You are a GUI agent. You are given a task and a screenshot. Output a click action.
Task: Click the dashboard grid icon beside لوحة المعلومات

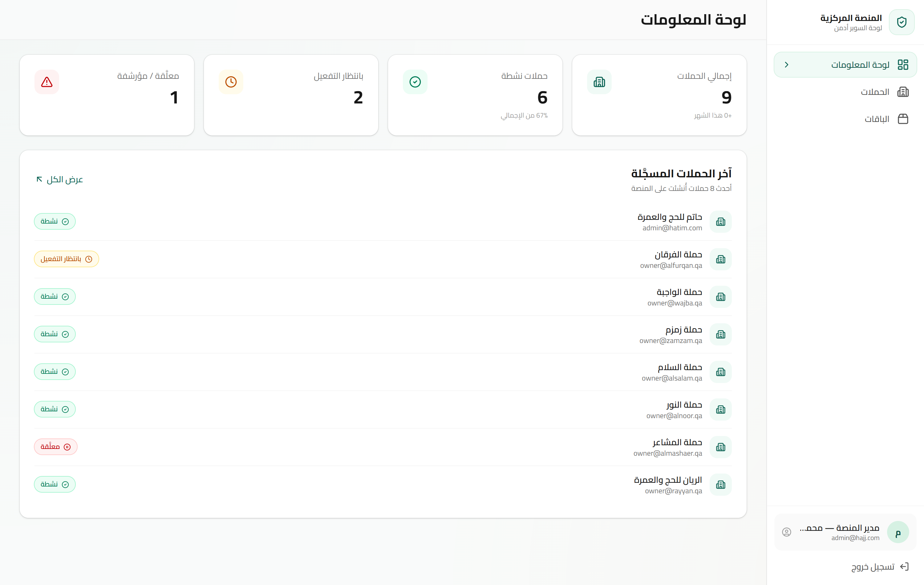coord(903,64)
